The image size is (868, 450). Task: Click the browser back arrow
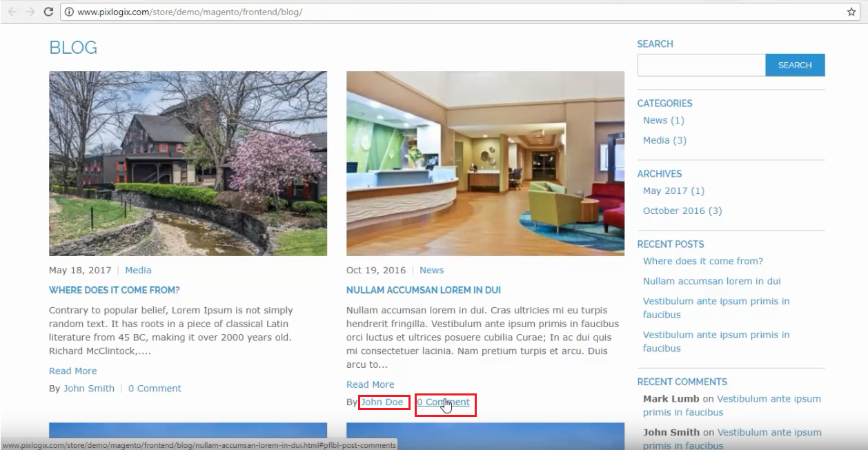click(x=12, y=12)
